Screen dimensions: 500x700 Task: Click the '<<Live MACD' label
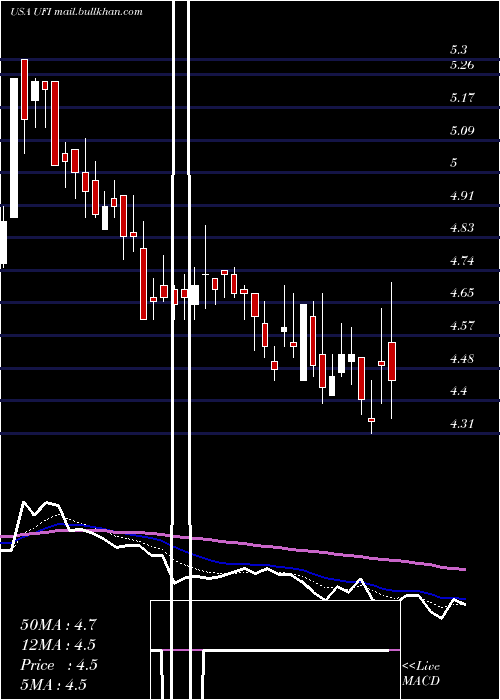point(421,674)
